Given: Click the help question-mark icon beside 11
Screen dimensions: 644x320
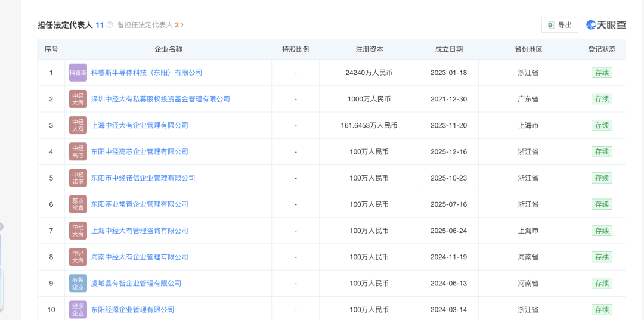Looking at the screenshot, I should (x=110, y=25).
